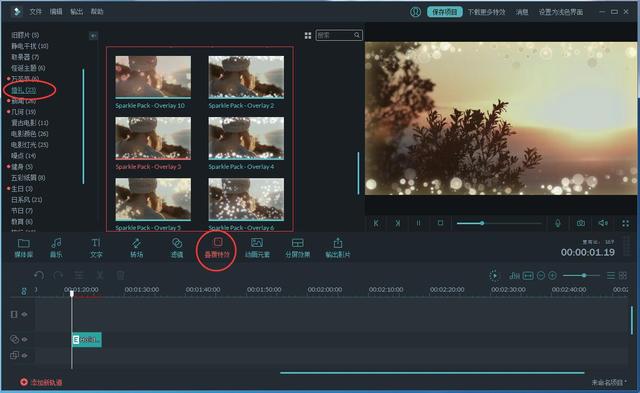Open the 文件 (File) menu

pos(36,12)
